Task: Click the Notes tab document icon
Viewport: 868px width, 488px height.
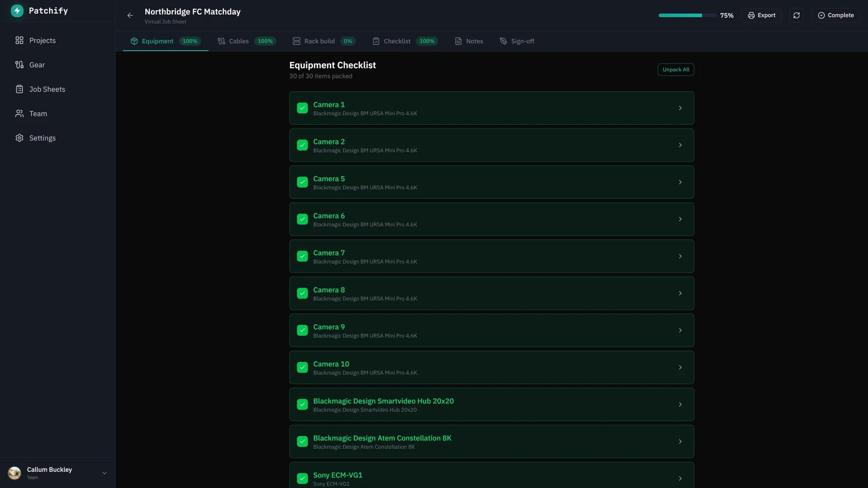Action: pos(458,41)
